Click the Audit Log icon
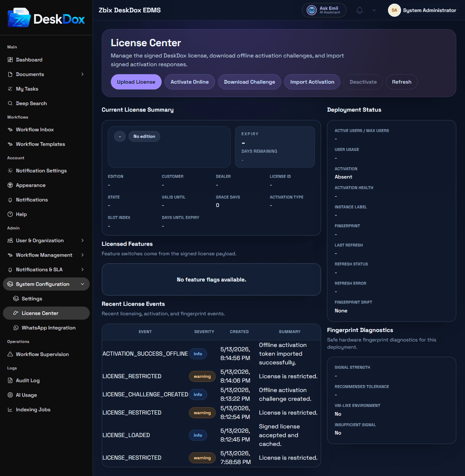This screenshot has height=476, width=465. point(10,380)
